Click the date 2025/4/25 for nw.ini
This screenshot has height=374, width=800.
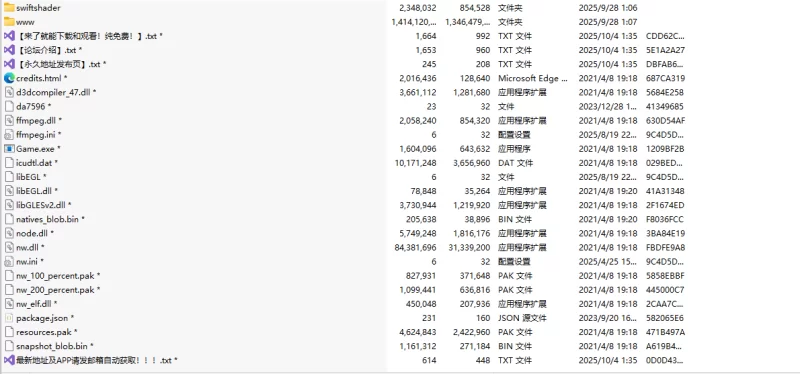click(608, 261)
